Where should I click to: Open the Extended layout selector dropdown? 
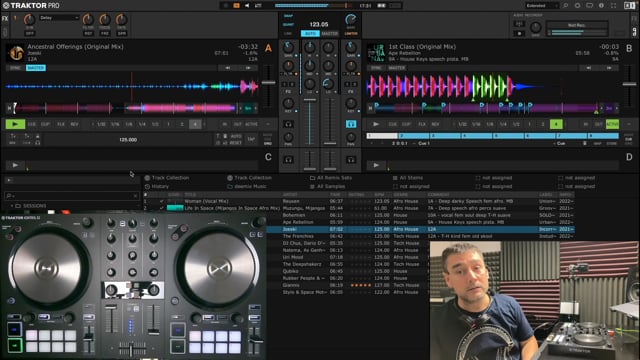click(x=542, y=6)
